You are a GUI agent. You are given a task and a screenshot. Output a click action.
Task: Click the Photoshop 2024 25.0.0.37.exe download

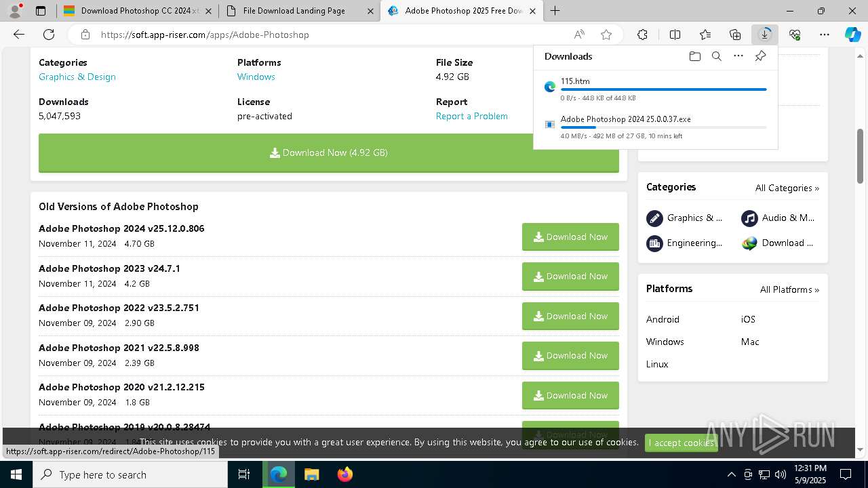click(x=656, y=127)
